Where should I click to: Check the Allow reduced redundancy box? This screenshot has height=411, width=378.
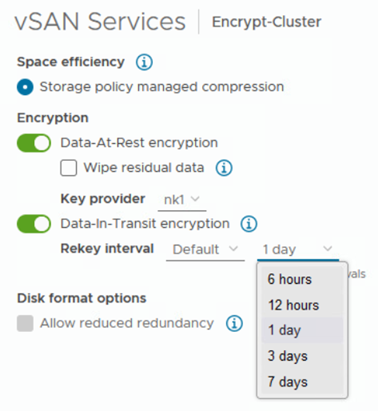pyautogui.click(x=25, y=323)
